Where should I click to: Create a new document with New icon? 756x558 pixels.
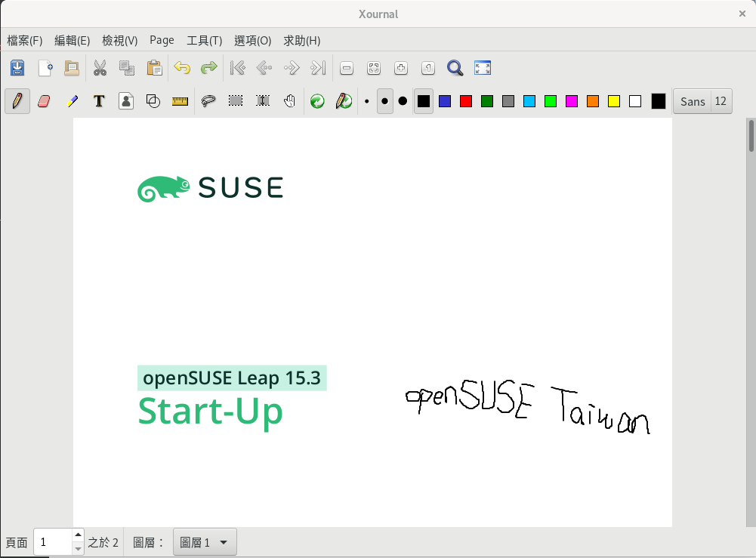(x=45, y=68)
